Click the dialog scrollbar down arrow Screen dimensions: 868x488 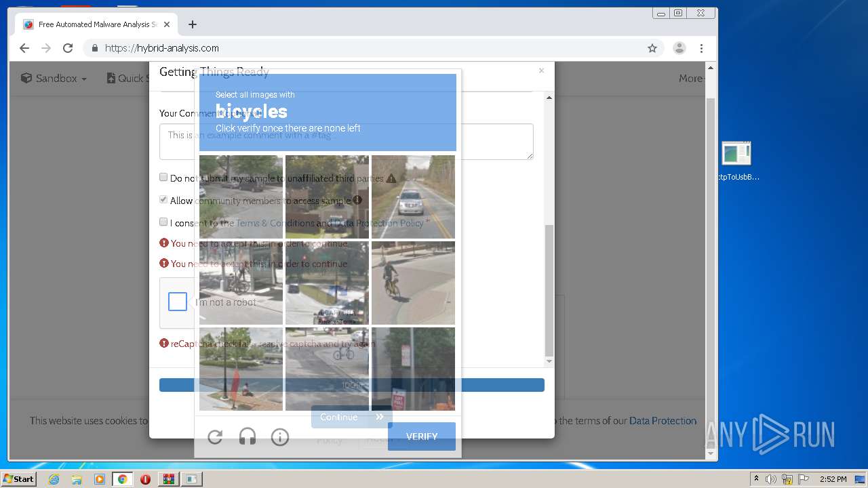(x=549, y=362)
